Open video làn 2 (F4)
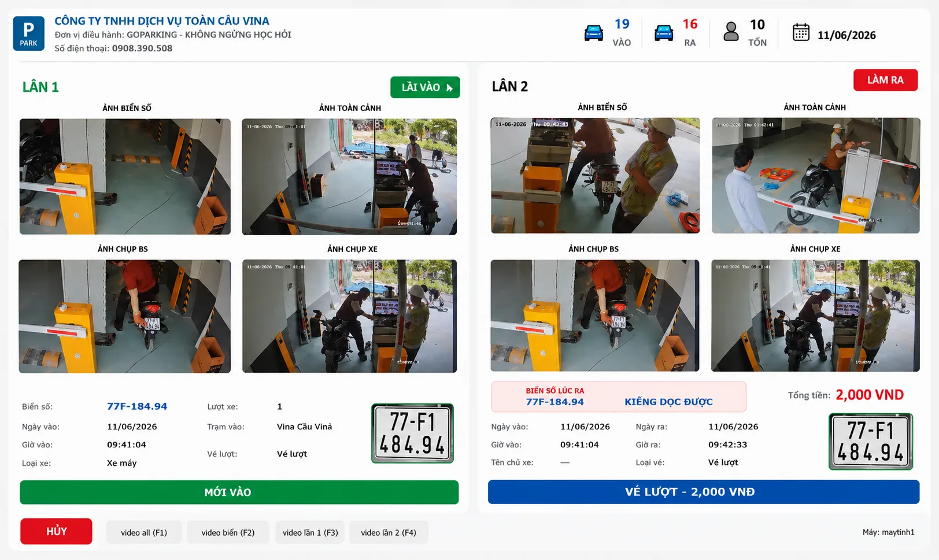Image resolution: width=939 pixels, height=560 pixels. (x=389, y=532)
